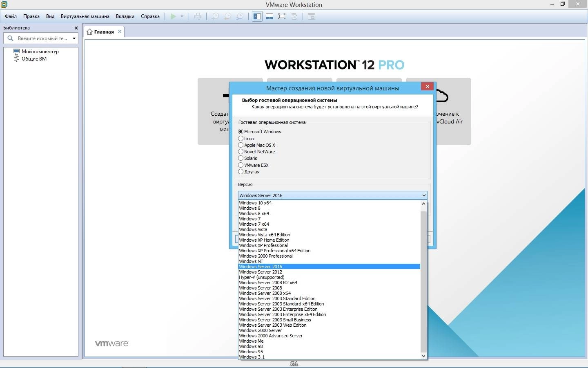Choose Windows XP Home Edition option
The width and height of the screenshot is (588, 368).
(x=329, y=240)
